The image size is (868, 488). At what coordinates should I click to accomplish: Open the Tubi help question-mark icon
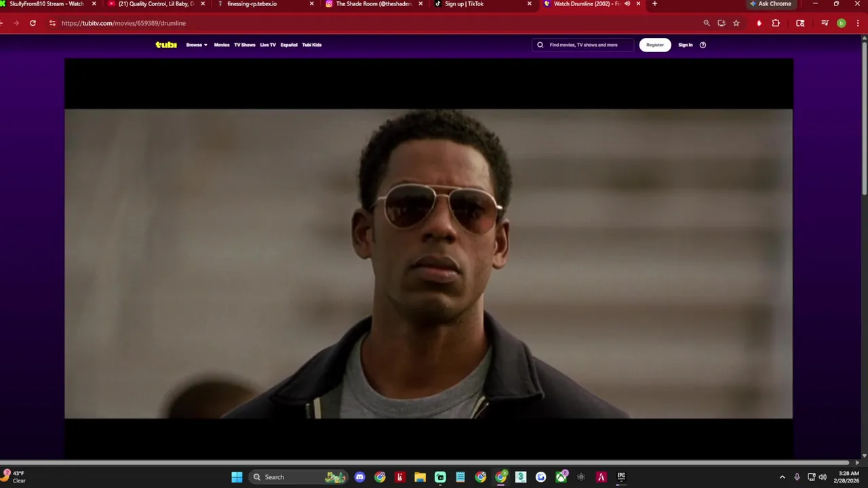click(x=703, y=45)
